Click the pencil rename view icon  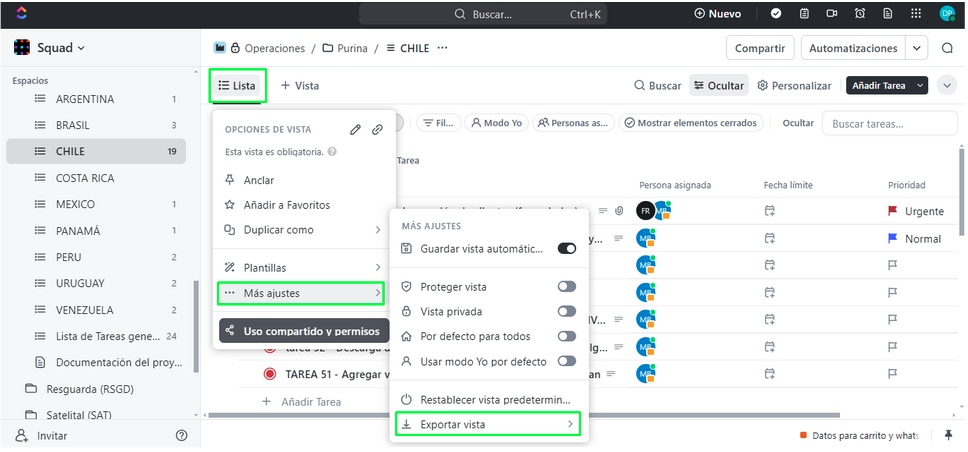355,129
